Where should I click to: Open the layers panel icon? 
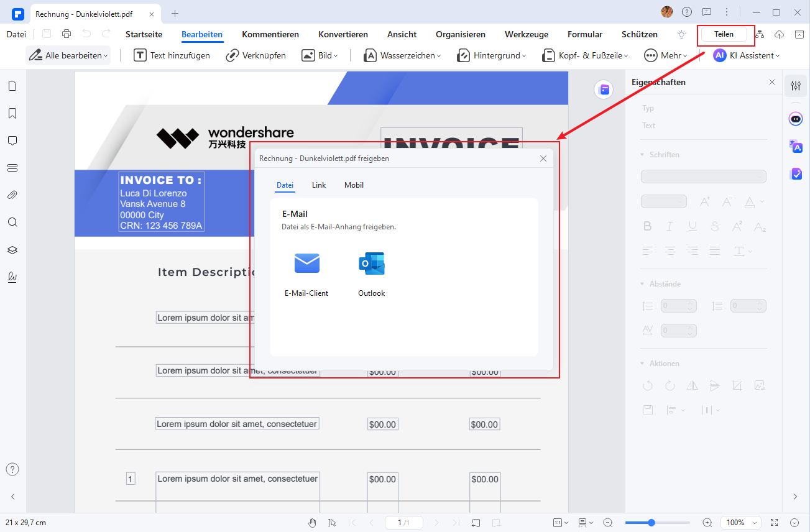12,249
